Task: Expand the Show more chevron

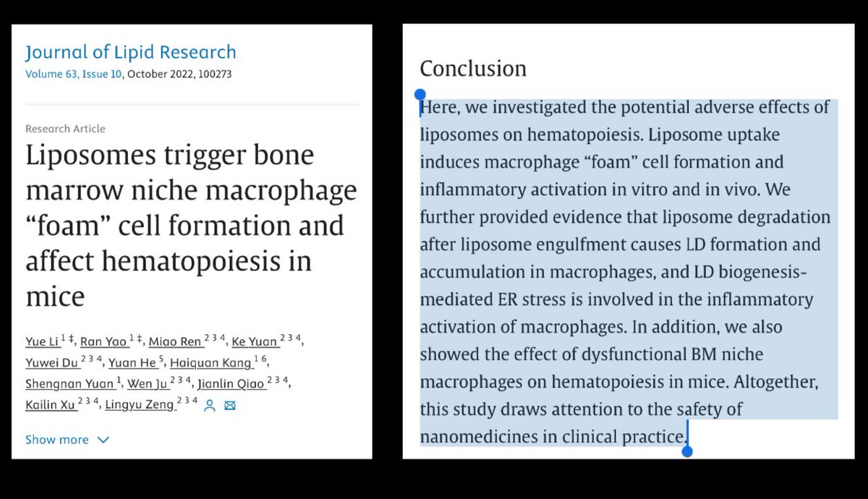Action: click(103, 440)
